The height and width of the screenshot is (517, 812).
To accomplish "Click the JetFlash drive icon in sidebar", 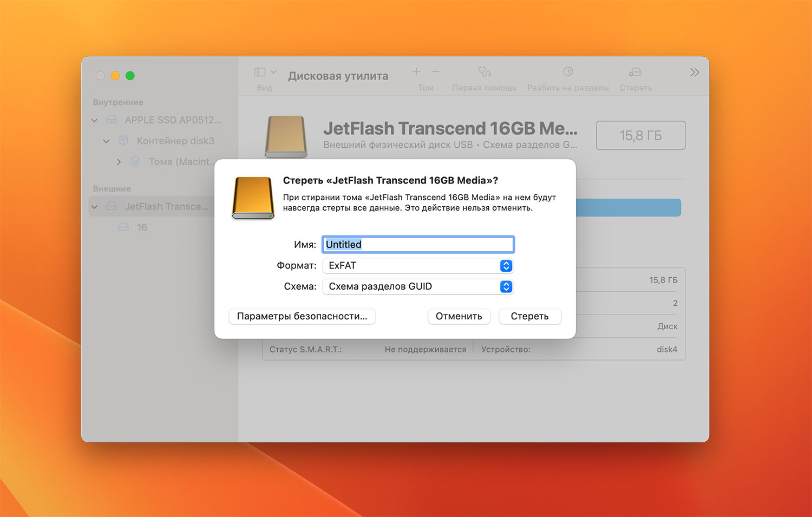I will coord(112,206).
